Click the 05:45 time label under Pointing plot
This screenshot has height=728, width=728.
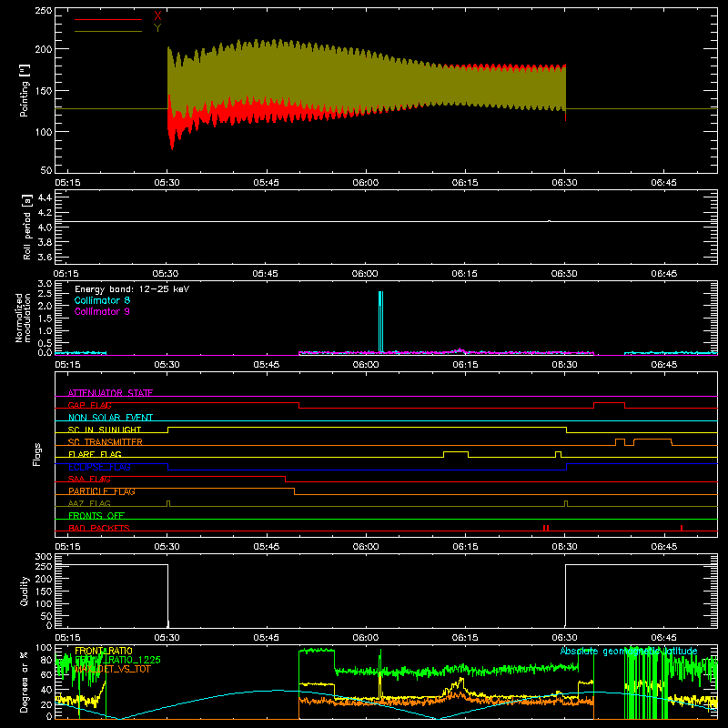click(x=266, y=183)
